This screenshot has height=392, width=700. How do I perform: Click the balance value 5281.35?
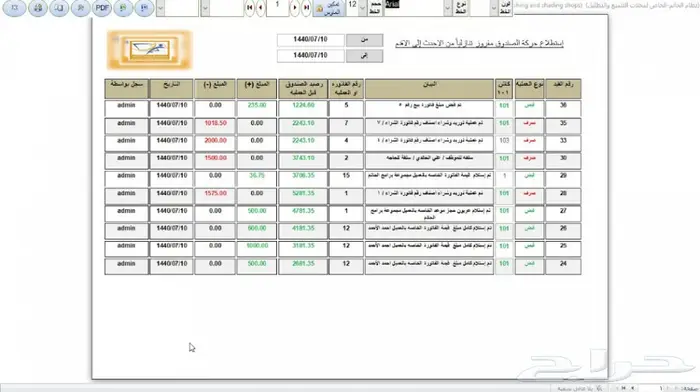point(303,193)
